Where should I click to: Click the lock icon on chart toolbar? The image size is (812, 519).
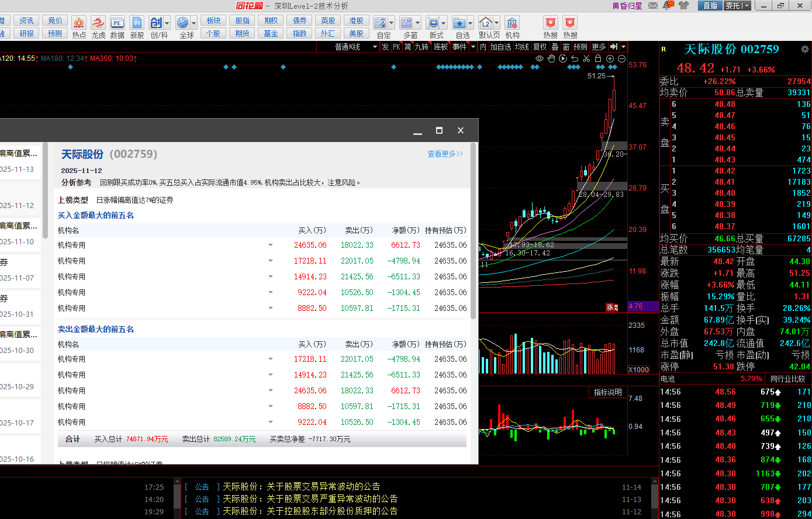click(x=598, y=58)
